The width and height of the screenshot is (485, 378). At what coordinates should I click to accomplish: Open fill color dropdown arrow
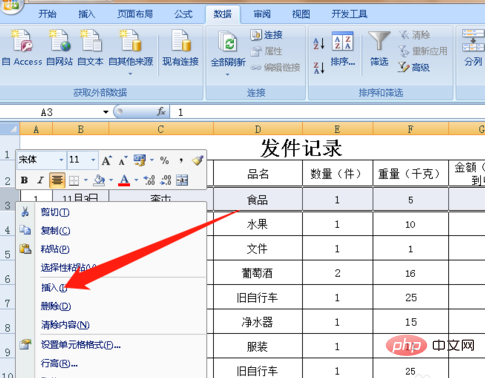pos(111,180)
